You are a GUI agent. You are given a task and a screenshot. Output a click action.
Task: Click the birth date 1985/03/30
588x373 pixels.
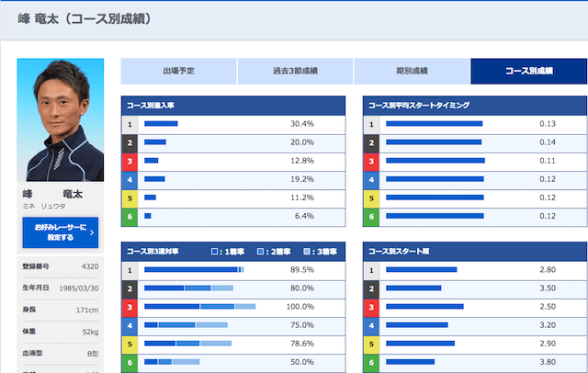click(79, 288)
